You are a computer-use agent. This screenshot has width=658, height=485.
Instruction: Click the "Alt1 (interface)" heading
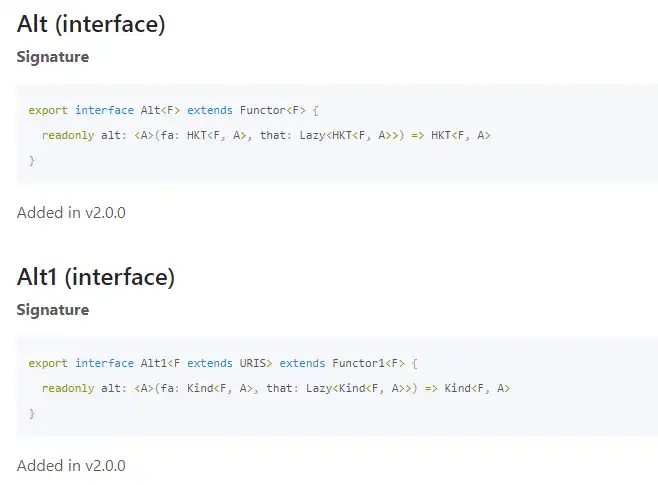[x=96, y=277]
